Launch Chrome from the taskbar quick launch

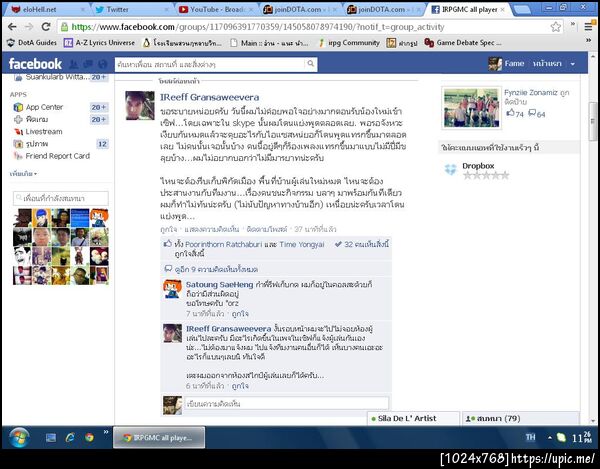(x=89, y=437)
